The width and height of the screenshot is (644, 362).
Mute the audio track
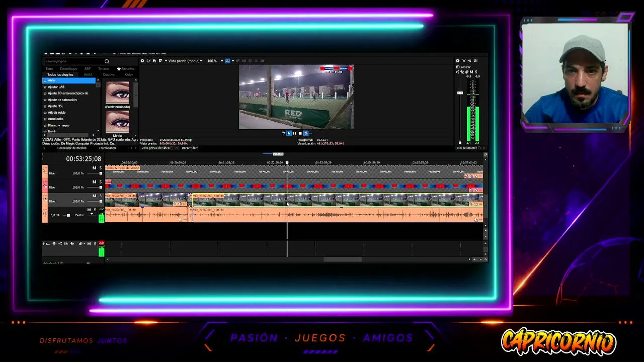[x=89, y=210]
